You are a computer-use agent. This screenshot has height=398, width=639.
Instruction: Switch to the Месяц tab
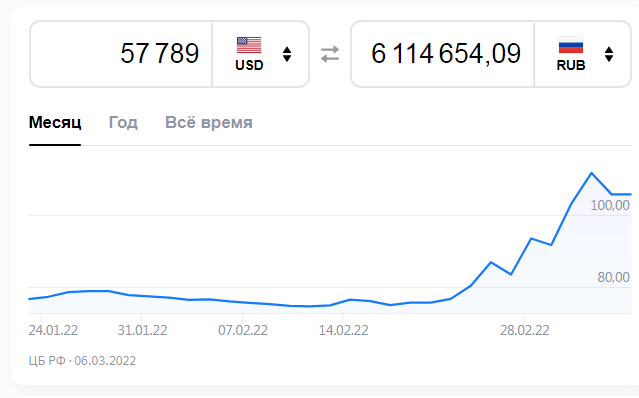(55, 122)
